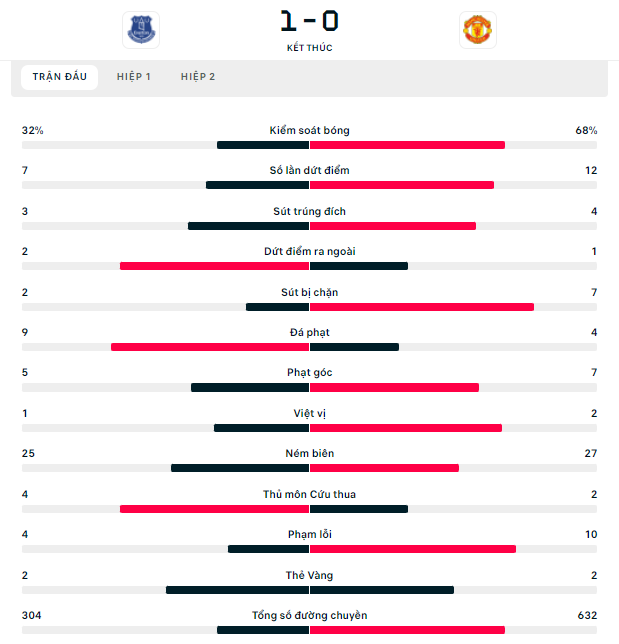Select the TRẬN ĐẤU tab
The height and width of the screenshot is (644, 619).
click(x=60, y=77)
